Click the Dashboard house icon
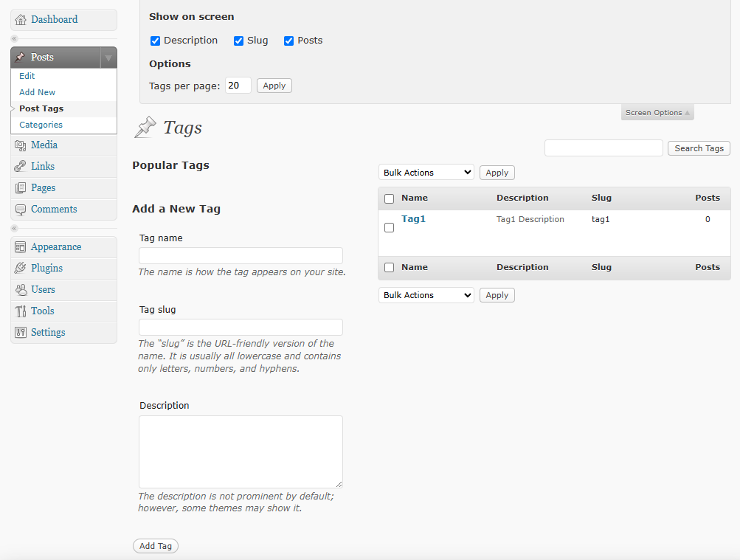740x560 pixels. pyautogui.click(x=21, y=20)
